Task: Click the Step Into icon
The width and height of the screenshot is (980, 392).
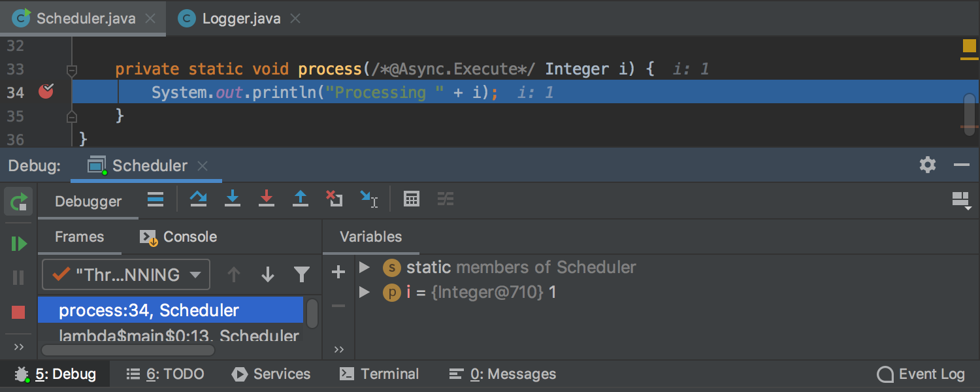Action: (x=233, y=199)
